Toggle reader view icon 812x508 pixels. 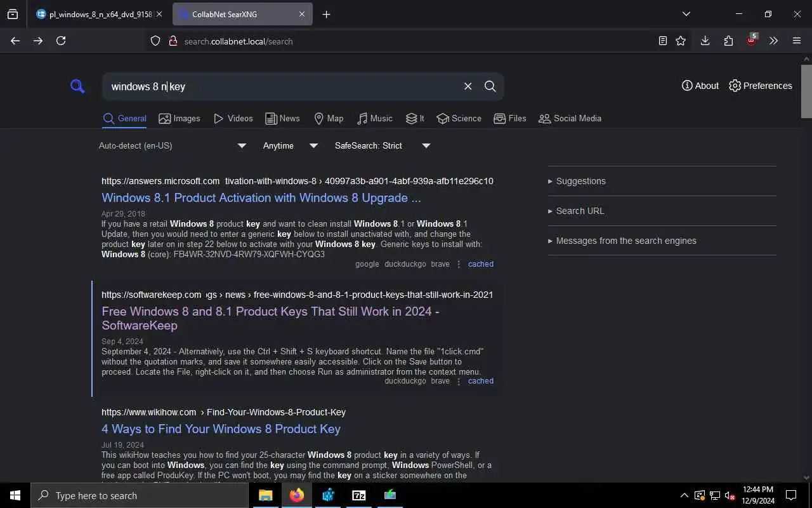point(663,41)
